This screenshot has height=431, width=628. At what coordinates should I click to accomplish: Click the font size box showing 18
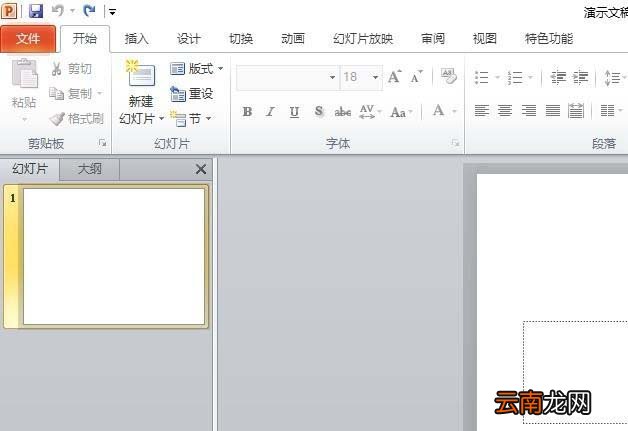(x=354, y=77)
